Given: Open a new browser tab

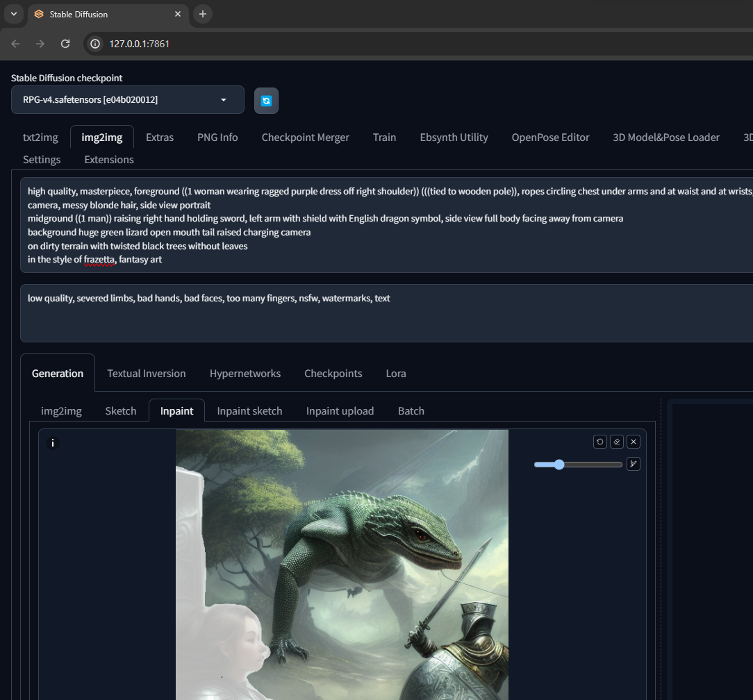Looking at the screenshot, I should click(203, 14).
